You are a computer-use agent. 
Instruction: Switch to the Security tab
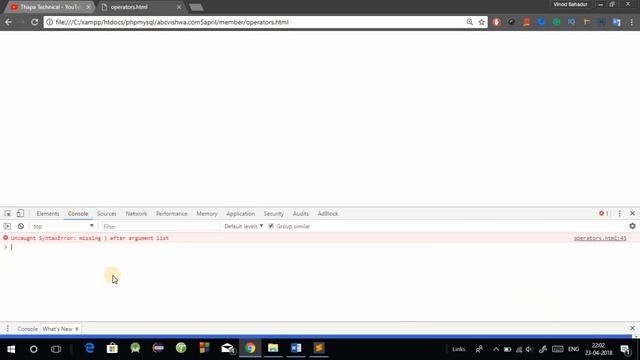pos(273,213)
